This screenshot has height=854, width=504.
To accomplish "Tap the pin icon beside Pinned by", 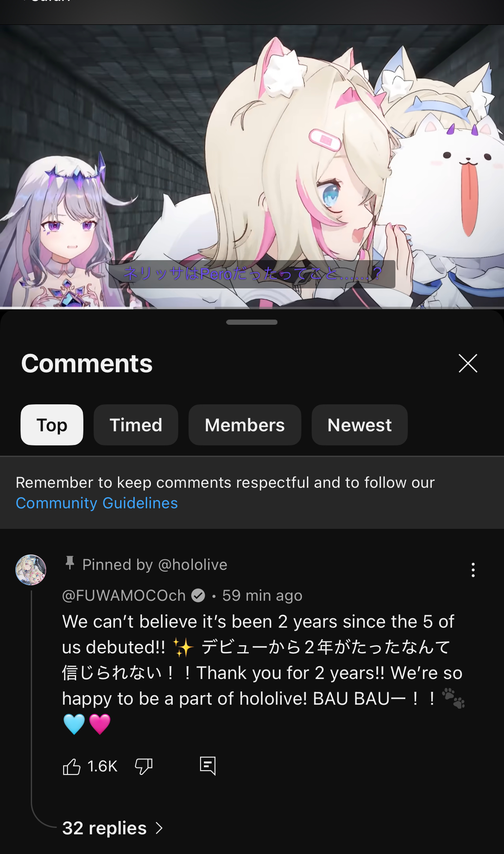I will (70, 563).
